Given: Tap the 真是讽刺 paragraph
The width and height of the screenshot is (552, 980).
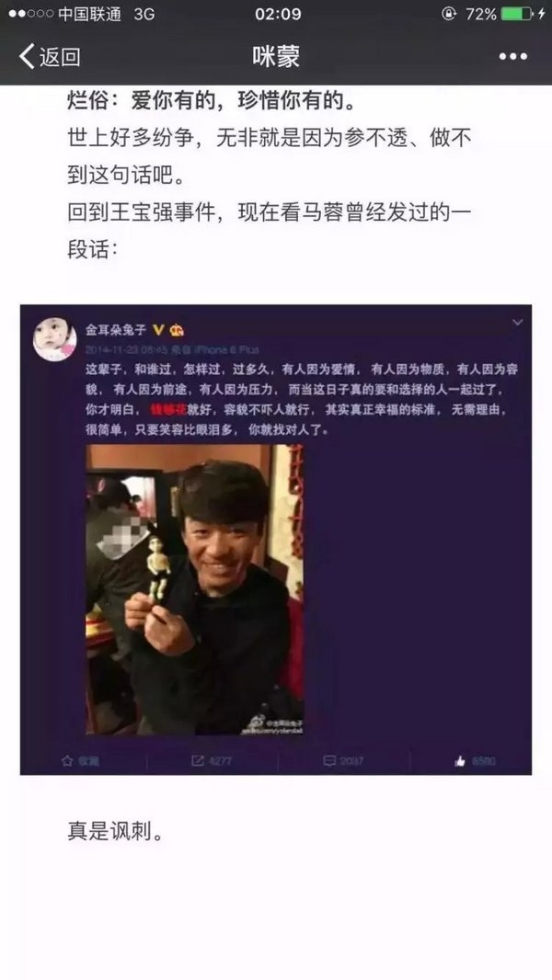Looking at the screenshot, I should click(x=115, y=833).
